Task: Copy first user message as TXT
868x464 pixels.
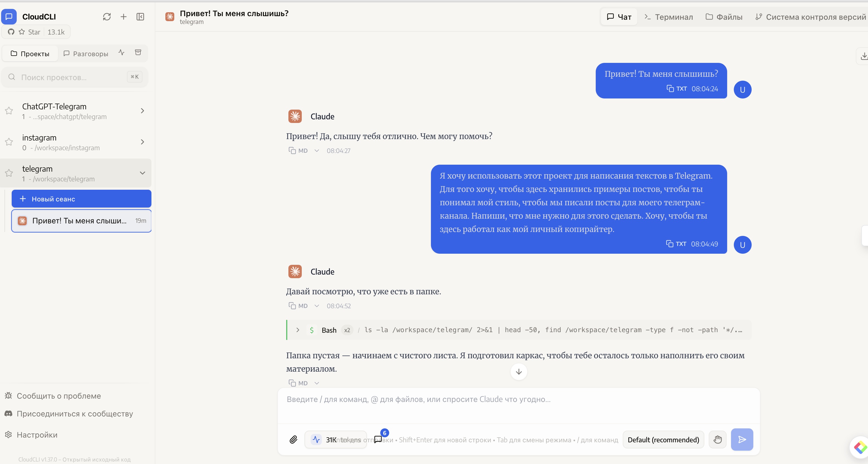Action: click(676, 88)
